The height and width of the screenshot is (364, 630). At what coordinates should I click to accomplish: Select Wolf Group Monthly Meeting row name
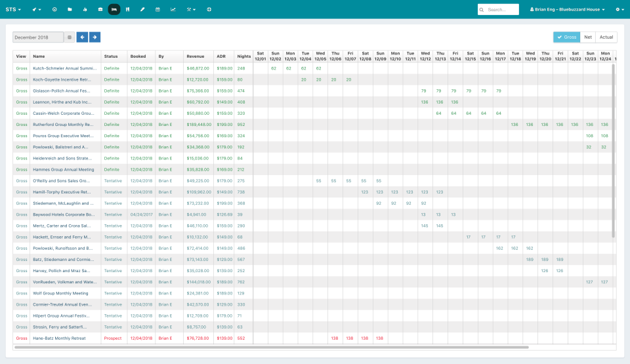(x=60, y=293)
